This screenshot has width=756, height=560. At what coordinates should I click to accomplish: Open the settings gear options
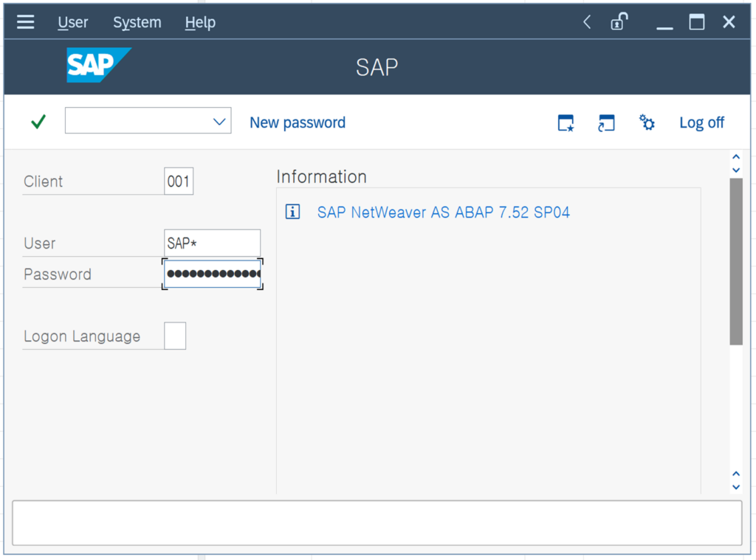click(x=647, y=122)
